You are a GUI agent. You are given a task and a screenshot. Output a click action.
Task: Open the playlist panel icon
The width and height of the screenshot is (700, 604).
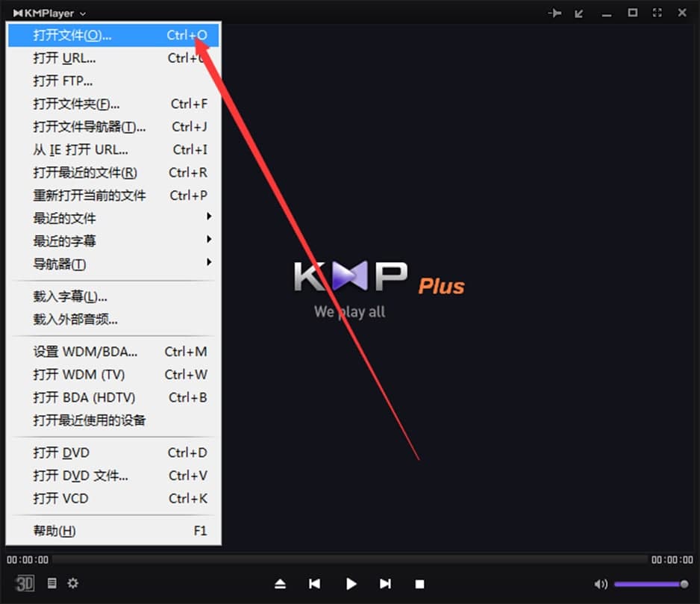(51, 584)
